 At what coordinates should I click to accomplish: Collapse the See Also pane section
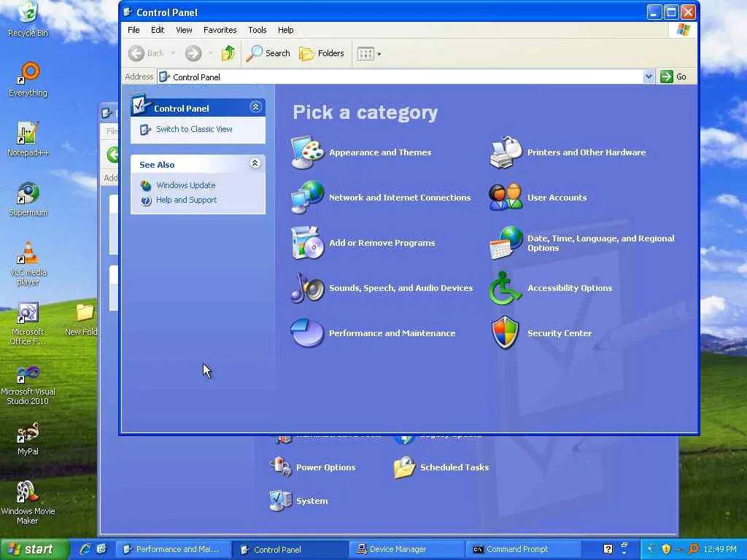pos(255,163)
